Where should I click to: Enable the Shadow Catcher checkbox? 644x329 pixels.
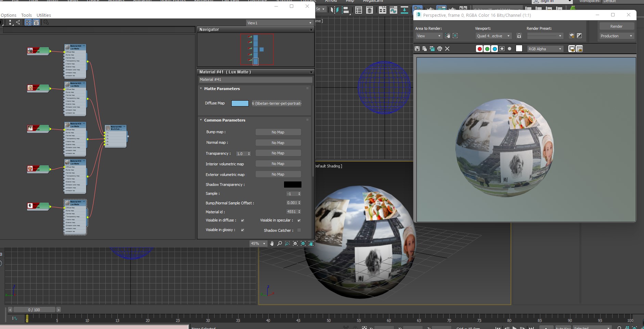[x=299, y=230]
